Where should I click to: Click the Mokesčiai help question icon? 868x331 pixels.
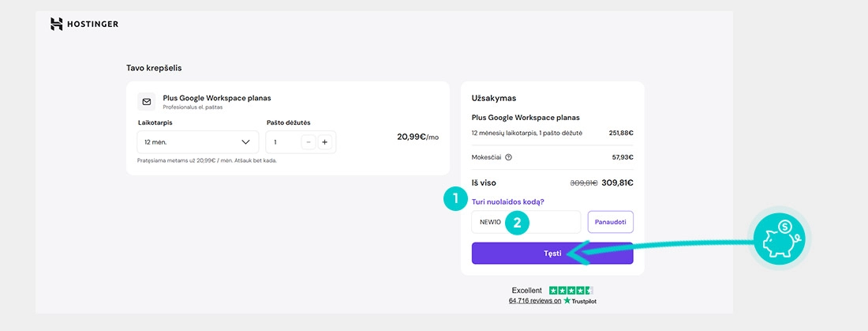tap(509, 157)
